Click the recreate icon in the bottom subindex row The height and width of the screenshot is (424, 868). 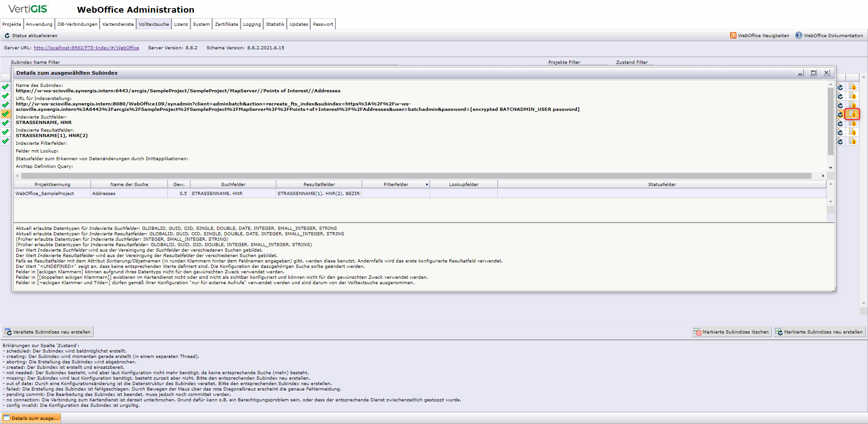(840, 141)
